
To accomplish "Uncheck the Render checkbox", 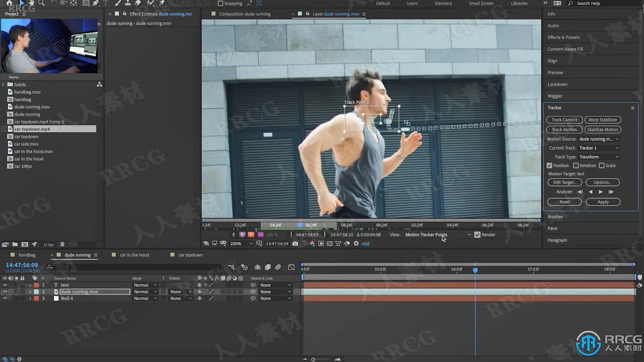I will coord(477,235).
